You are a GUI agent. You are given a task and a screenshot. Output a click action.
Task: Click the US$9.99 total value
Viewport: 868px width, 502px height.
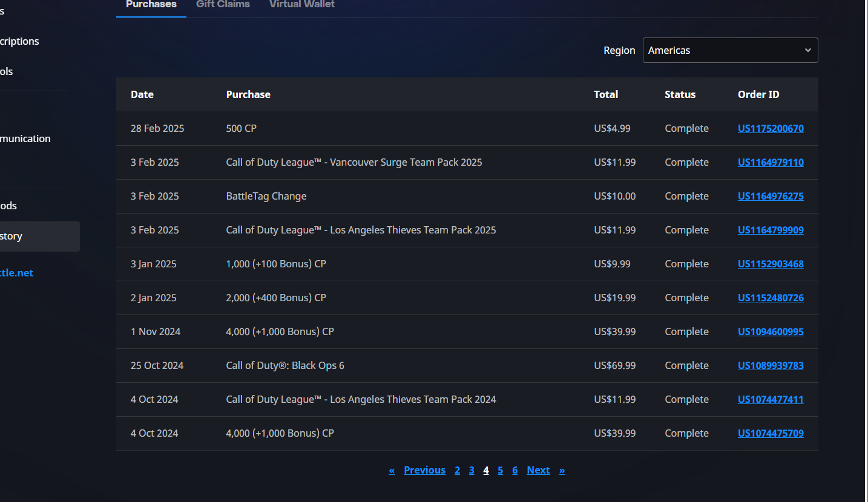click(x=612, y=264)
